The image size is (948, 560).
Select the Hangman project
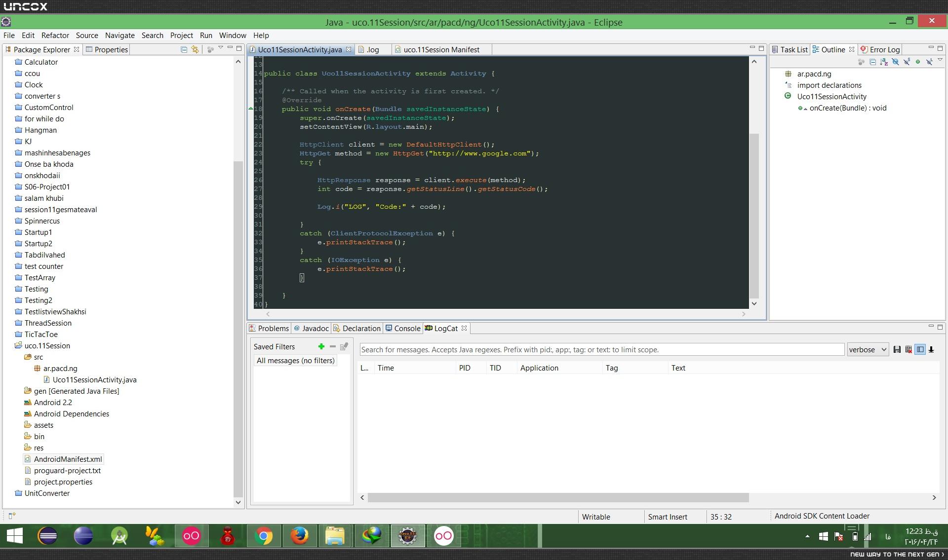40,130
